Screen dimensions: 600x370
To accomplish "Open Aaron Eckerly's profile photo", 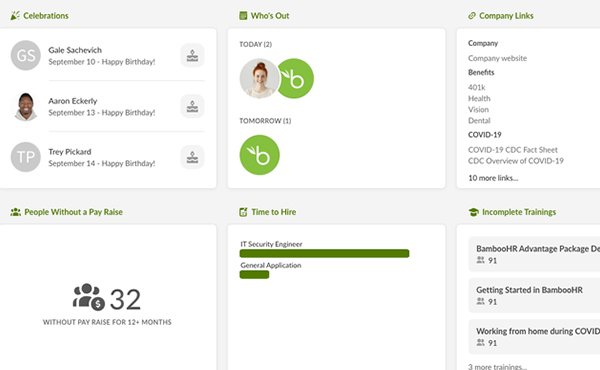I will [x=26, y=106].
